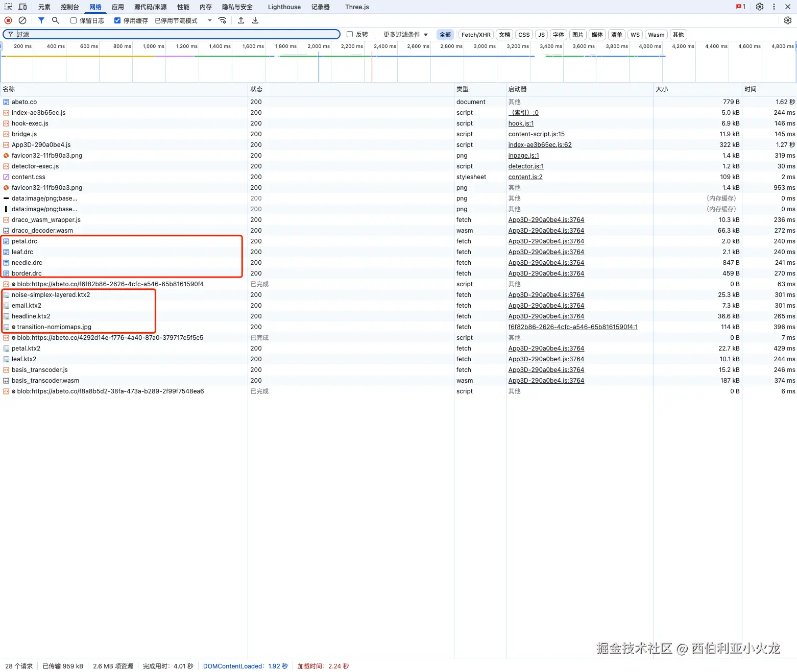Click the content.css stylesheet icon
This screenshot has height=672, width=797.
6,177
